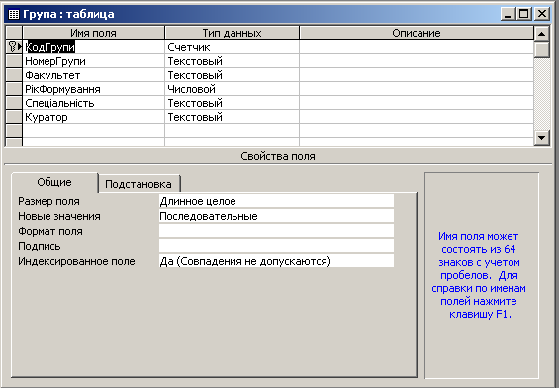Click the Новые значения value Последовательные
The width and height of the screenshot is (559, 388).
point(276,216)
